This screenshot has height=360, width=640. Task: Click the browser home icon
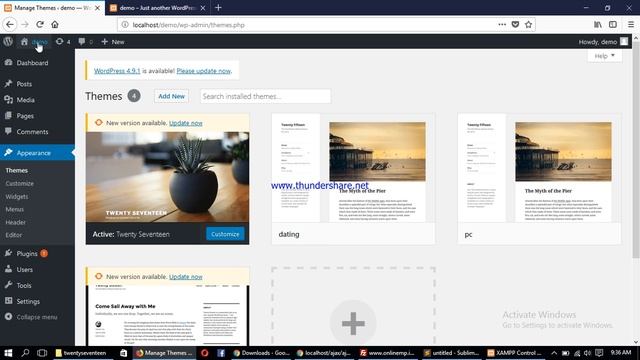point(55,24)
